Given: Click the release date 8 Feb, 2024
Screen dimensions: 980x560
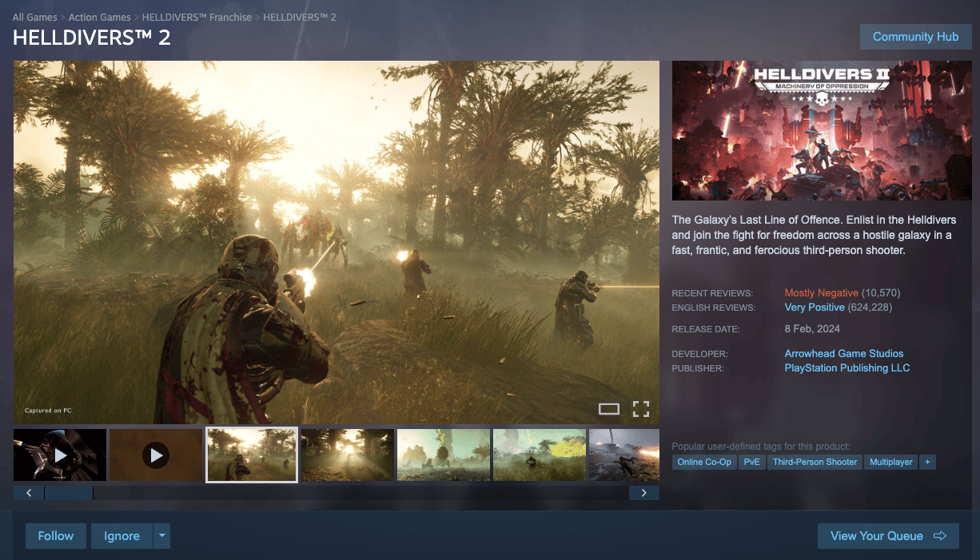Looking at the screenshot, I should click(812, 329).
